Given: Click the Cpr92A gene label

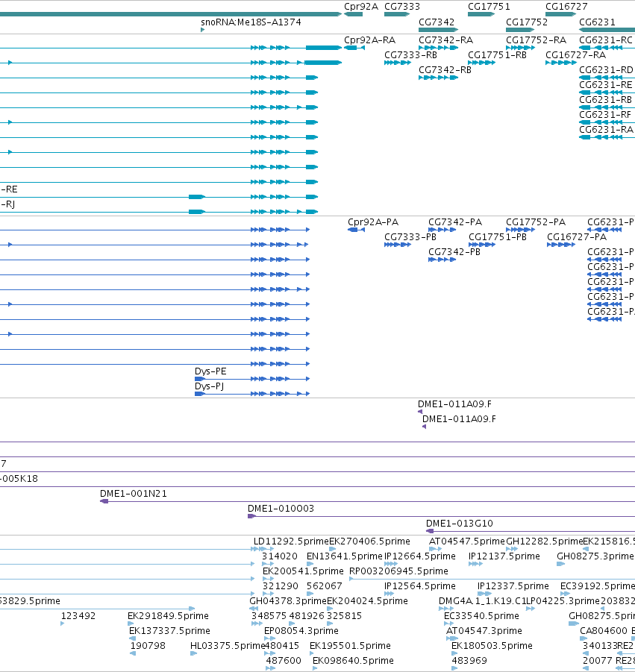Looking at the screenshot, I should [x=361, y=7].
